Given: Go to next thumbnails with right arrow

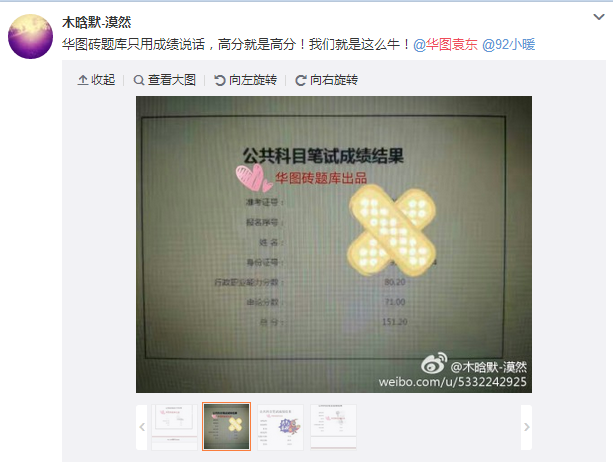Looking at the screenshot, I should pyautogui.click(x=526, y=427).
